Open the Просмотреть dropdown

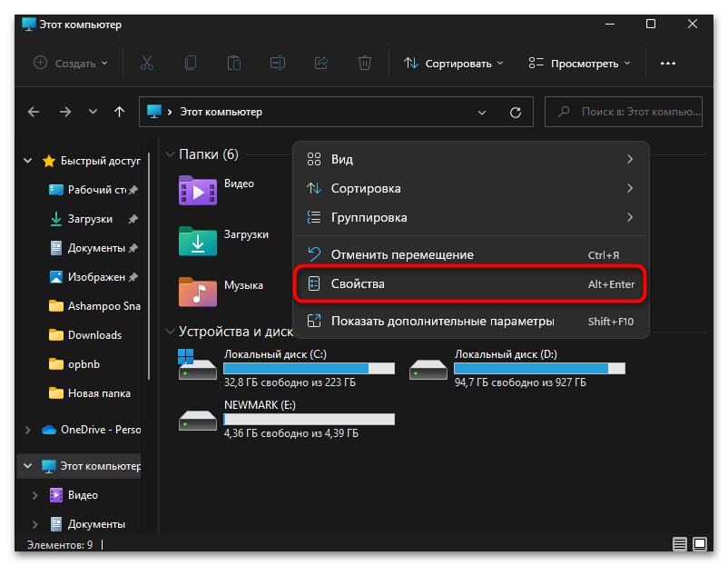point(579,64)
